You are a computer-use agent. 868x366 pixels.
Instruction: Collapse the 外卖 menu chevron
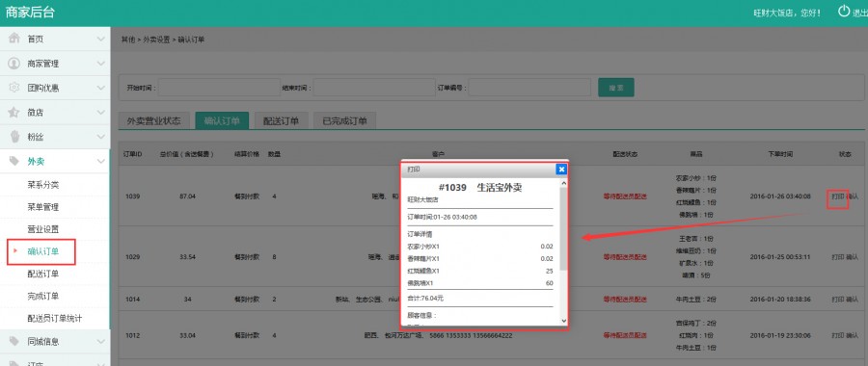click(100, 162)
